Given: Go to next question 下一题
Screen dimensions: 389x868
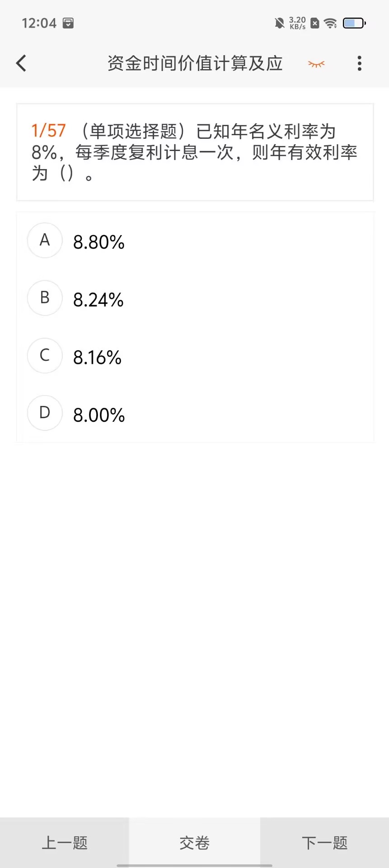Looking at the screenshot, I should 325,843.
